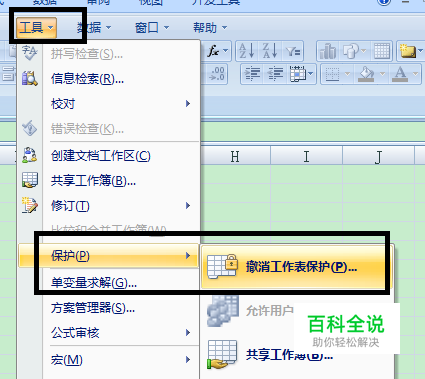Select column I header

tap(306, 156)
